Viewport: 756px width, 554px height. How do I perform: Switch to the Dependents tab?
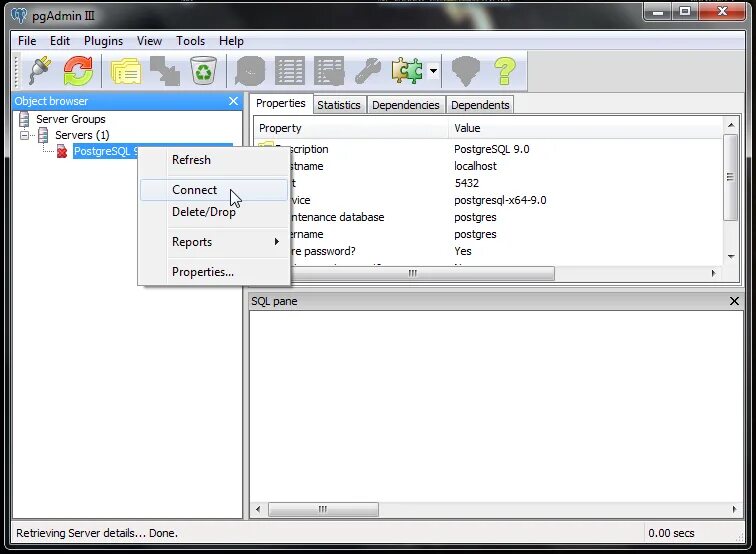click(480, 105)
